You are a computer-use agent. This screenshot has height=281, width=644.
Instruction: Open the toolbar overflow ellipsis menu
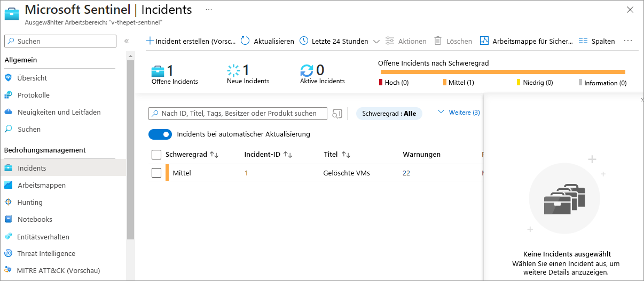[x=628, y=41]
